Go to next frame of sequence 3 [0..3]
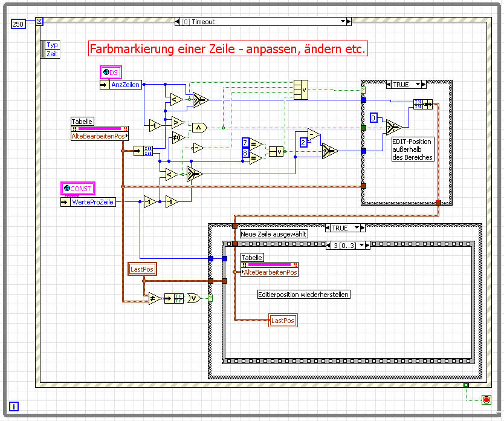The width and height of the screenshot is (504, 421). [367, 246]
